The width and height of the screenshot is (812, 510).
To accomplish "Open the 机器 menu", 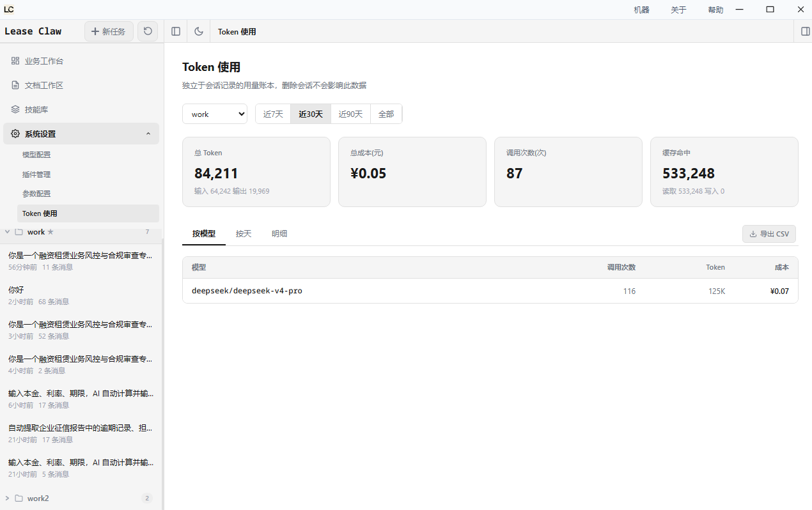I will (641, 10).
